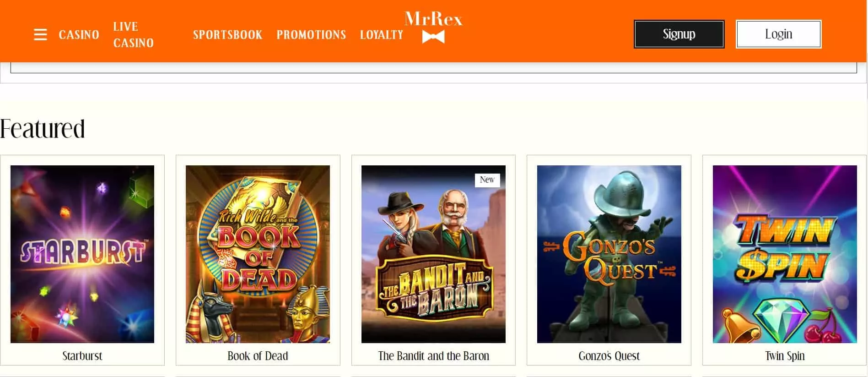Select The Bandit and the Baron thumbnail

point(433,254)
